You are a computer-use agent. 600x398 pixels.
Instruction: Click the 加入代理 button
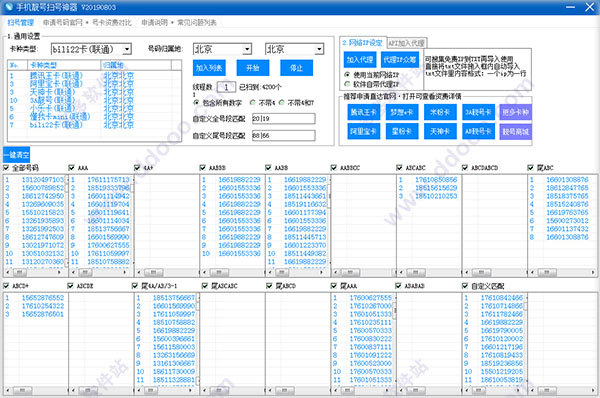[x=360, y=60]
